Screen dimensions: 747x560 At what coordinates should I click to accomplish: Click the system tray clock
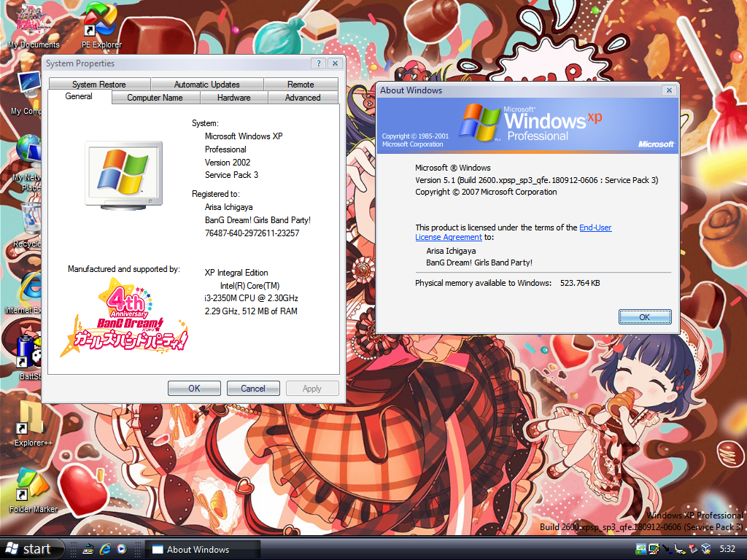727,550
